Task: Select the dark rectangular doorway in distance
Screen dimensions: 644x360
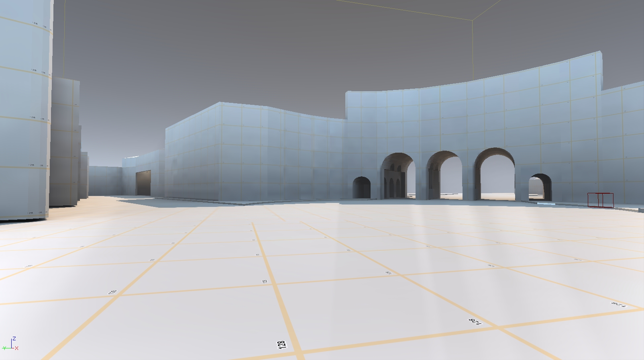Action: coord(143,183)
